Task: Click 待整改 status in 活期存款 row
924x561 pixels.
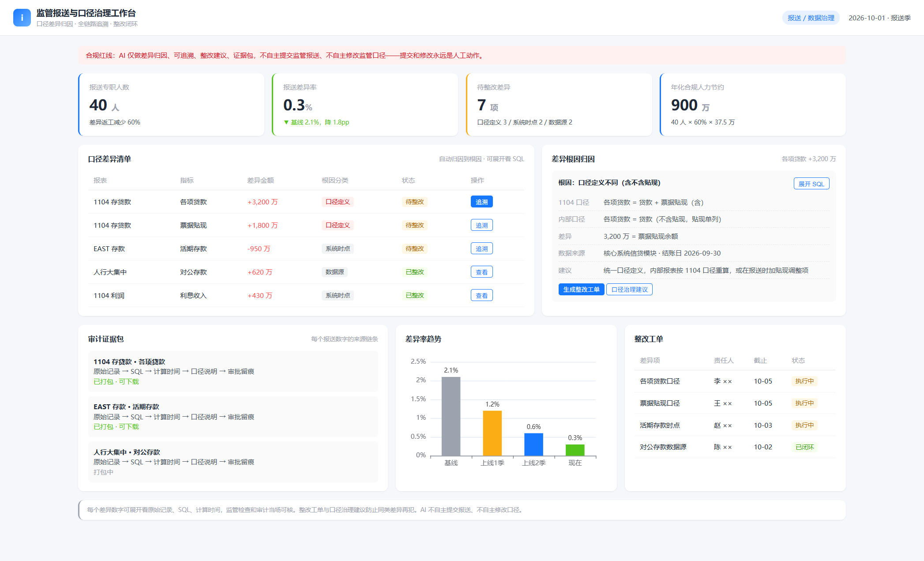Action: pyautogui.click(x=414, y=248)
